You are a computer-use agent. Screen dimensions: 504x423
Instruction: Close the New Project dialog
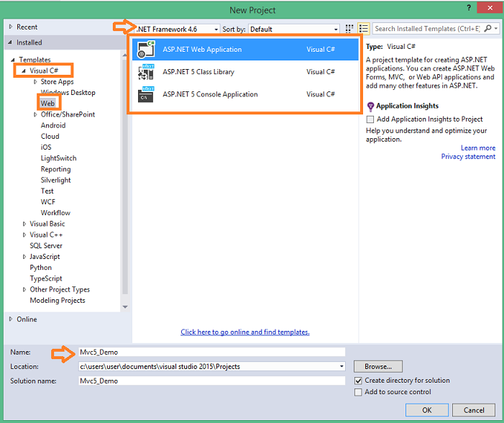490,8
